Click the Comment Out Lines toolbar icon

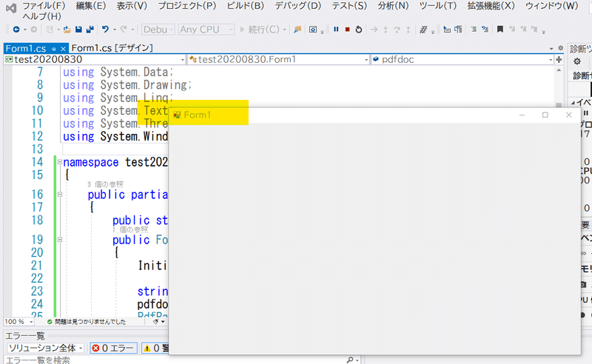coord(474,29)
